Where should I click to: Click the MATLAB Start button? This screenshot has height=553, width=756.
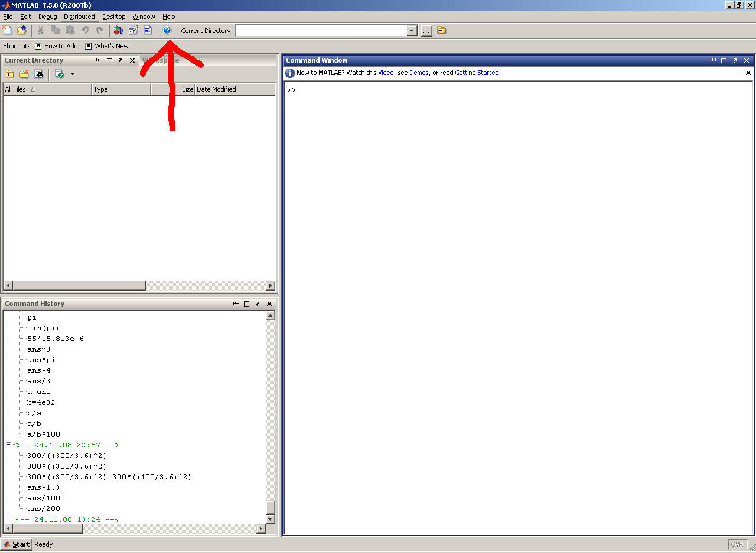(16, 544)
